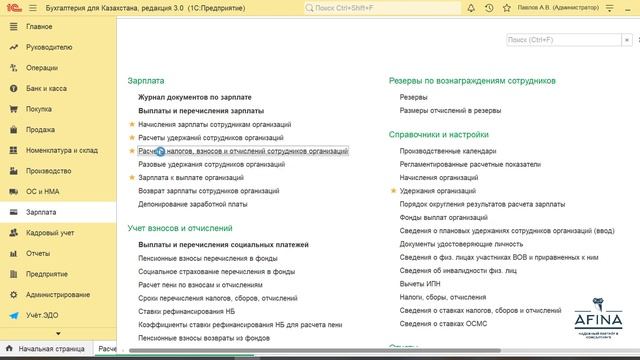
Task: Open Вычеты ИПН
Action: [x=420, y=284]
